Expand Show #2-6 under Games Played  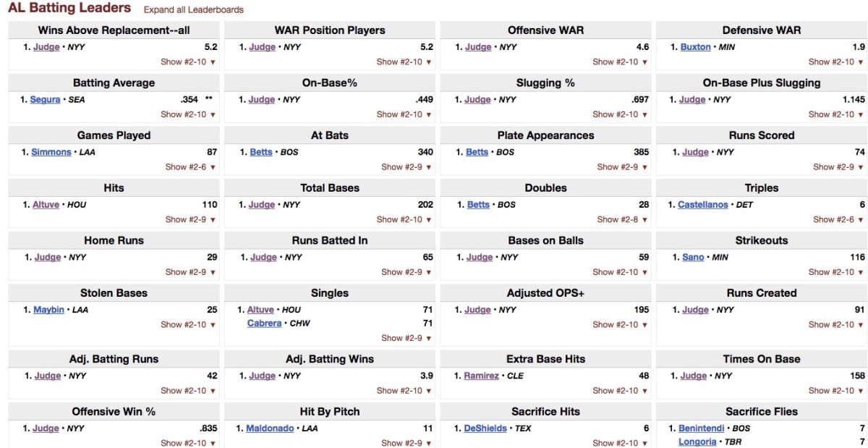click(190, 167)
